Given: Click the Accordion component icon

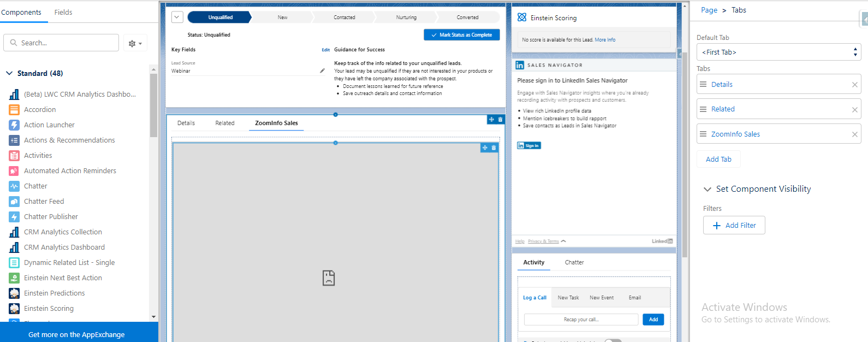Looking at the screenshot, I should point(14,110).
